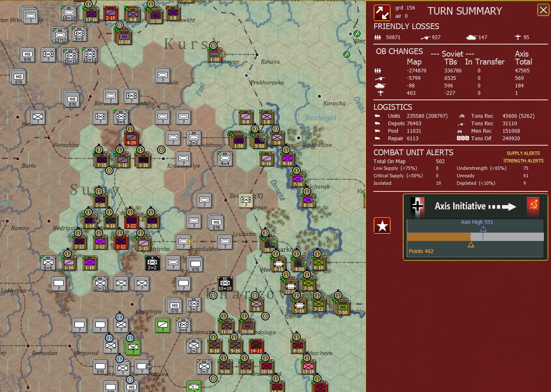551x392 pixels.
Task: Select the black 10=10 Axis counter
Action: click(x=225, y=283)
